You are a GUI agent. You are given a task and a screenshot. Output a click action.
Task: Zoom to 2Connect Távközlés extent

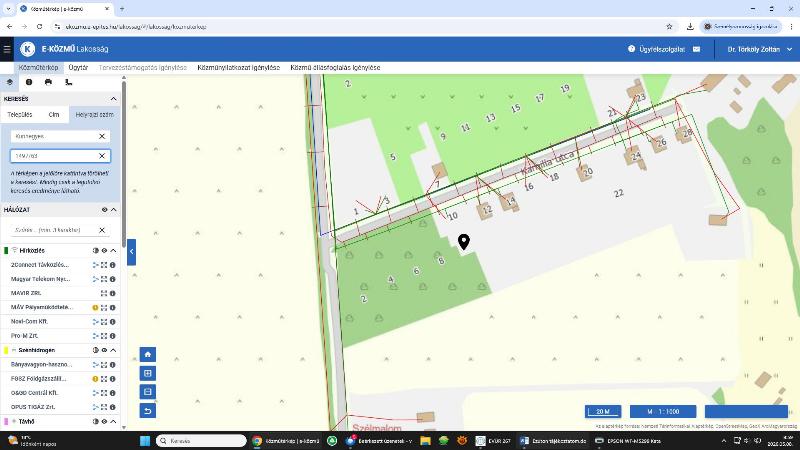(x=104, y=265)
